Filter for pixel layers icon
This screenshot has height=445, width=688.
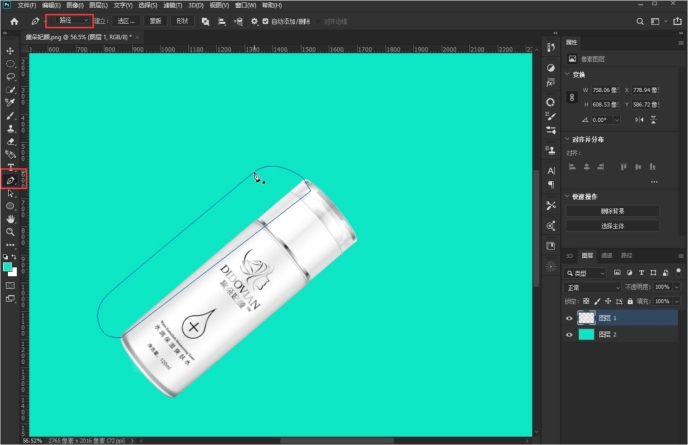[617, 273]
